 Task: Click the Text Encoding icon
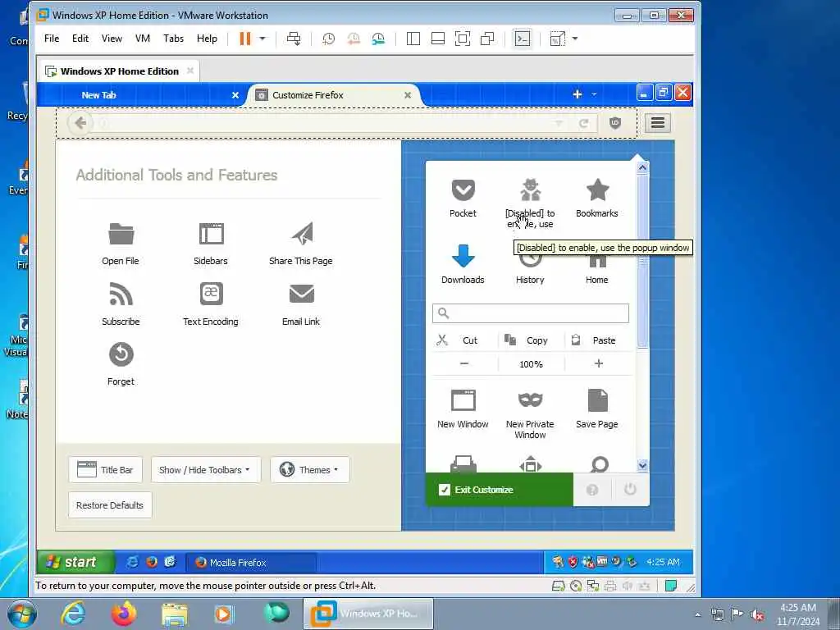(211, 294)
